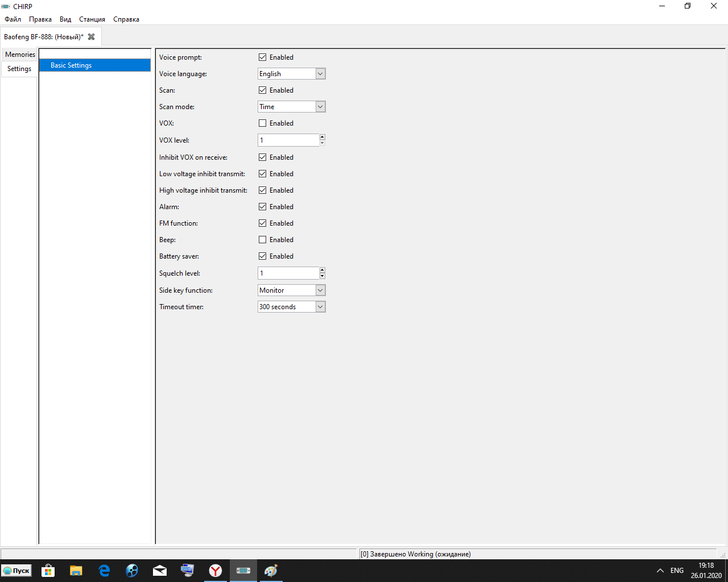Open File Explorer from the taskbar
Screen dimensions: 728x582
click(76, 571)
